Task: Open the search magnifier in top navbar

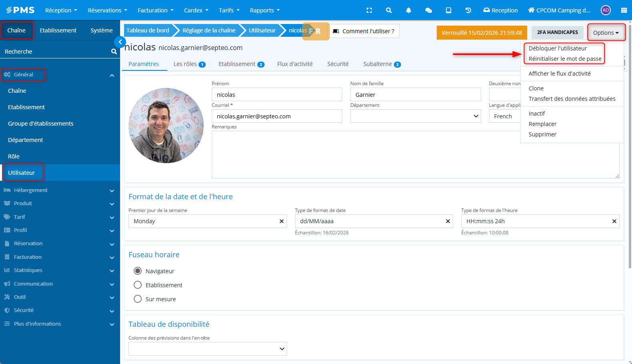Action: [389, 10]
